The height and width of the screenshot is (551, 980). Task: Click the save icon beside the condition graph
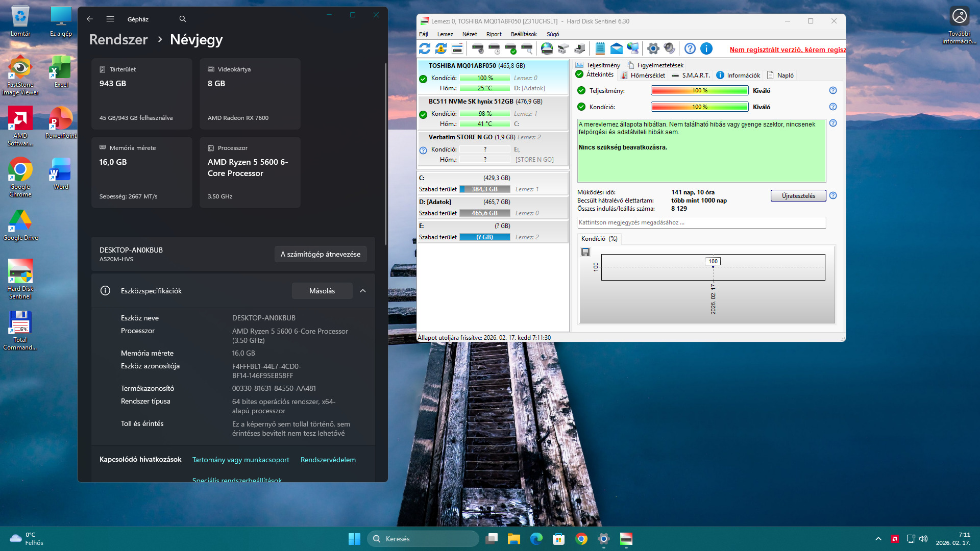(585, 252)
